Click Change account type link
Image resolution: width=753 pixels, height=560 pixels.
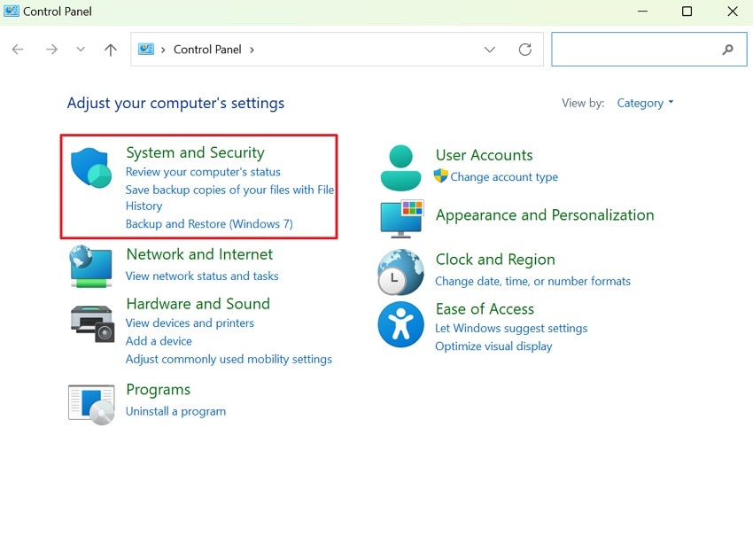[504, 176]
